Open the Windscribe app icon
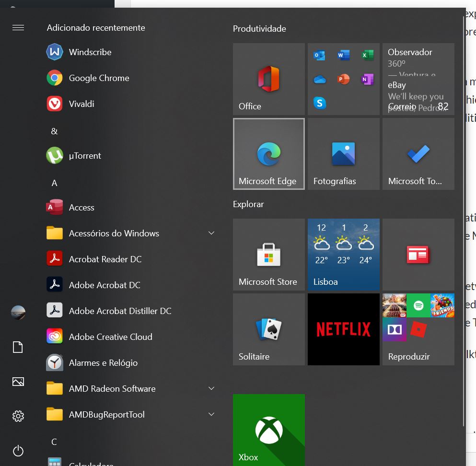 [55, 52]
